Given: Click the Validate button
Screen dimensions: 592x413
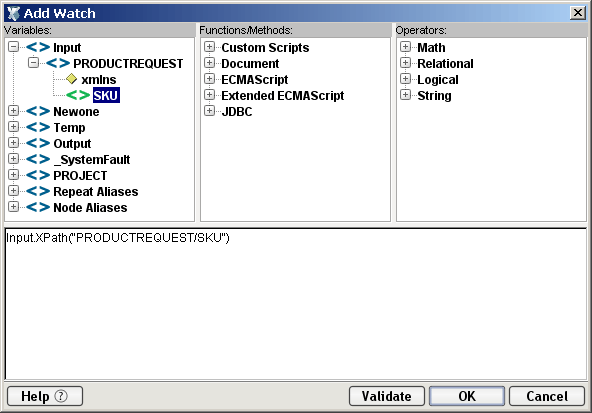Looking at the screenshot, I should point(387,396).
